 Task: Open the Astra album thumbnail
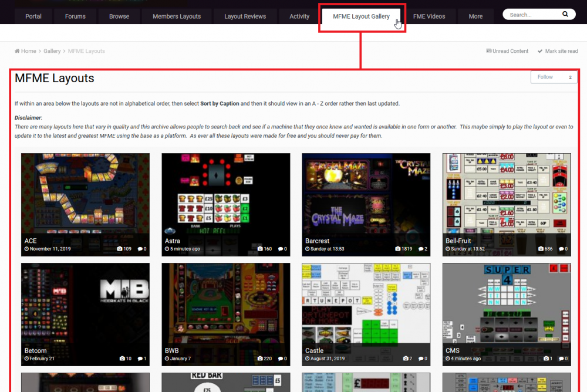226,205
